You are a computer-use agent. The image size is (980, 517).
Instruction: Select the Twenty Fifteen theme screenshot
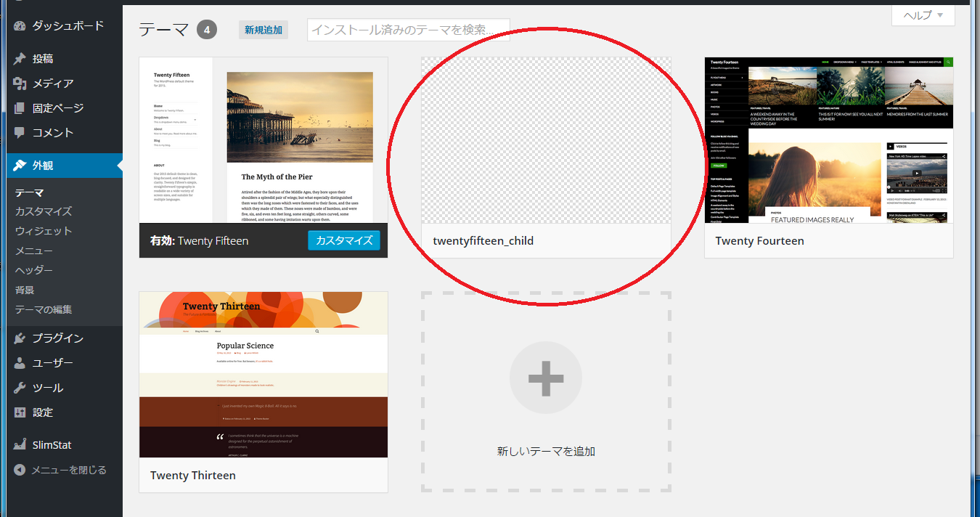point(264,140)
